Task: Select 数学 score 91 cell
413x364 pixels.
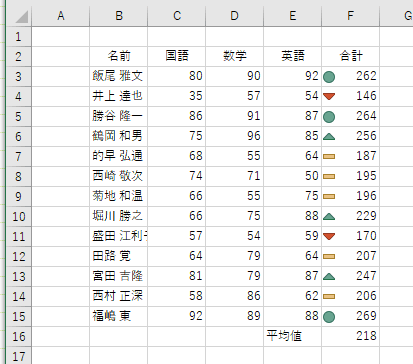Action: (x=235, y=116)
